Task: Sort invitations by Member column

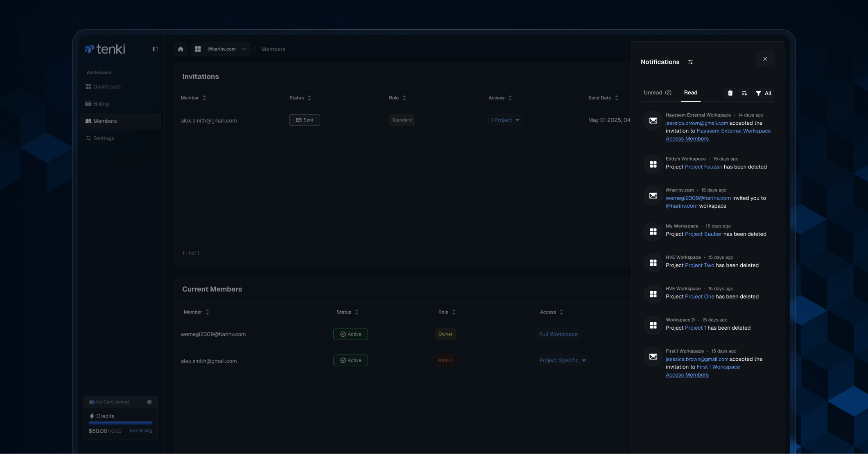Action: coord(204,98)
